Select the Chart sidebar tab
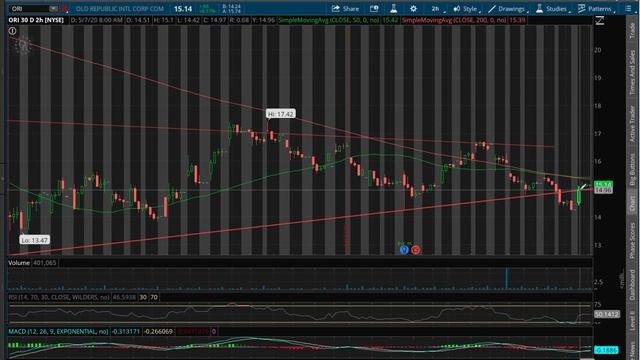The height and width of the screenshot is (360, 640). click(x=633, y=203)
